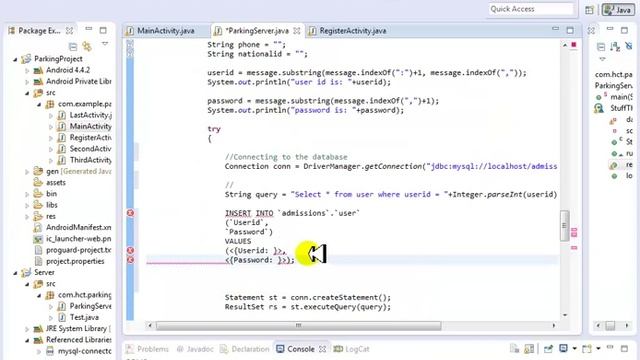Select StuffTh class in Outline

click(620, 108)
